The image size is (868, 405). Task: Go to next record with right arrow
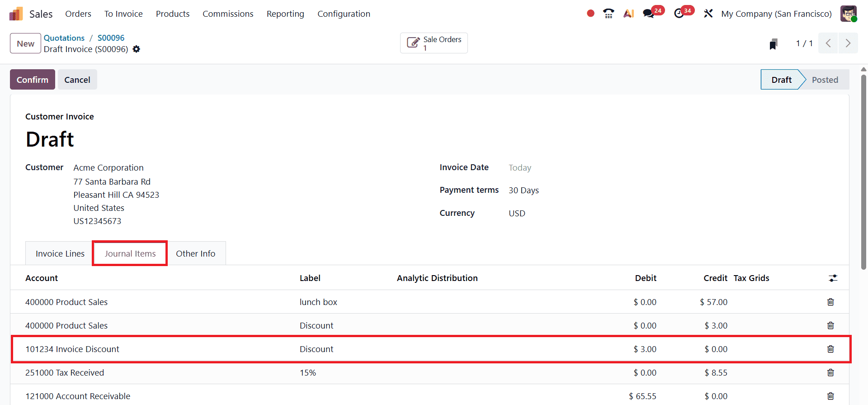848,43
